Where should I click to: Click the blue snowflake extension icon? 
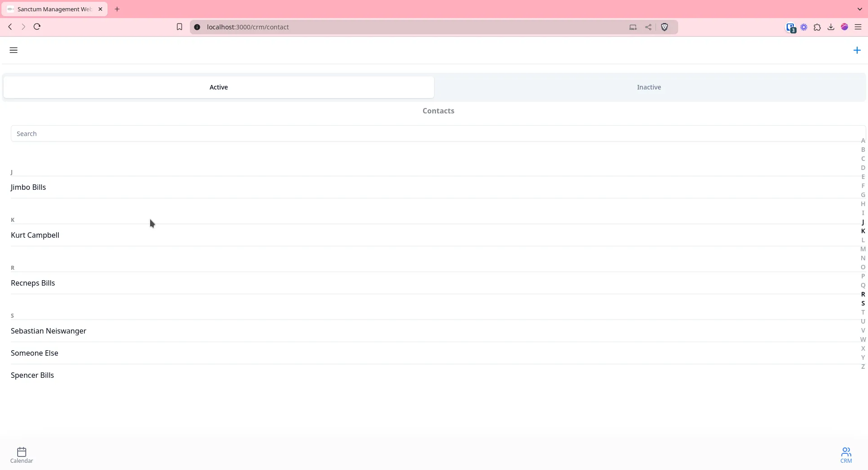[x=804, y=27]
